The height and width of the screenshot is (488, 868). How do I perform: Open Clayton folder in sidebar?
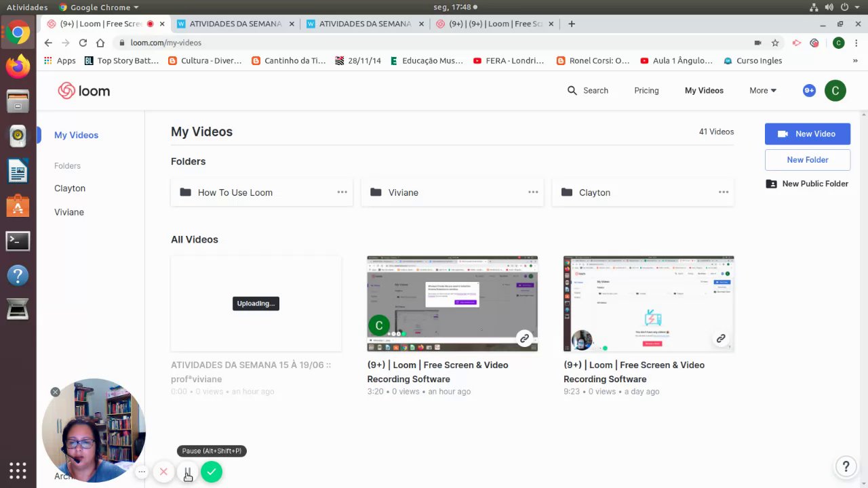pyautogui.click(x=70, y=188)
